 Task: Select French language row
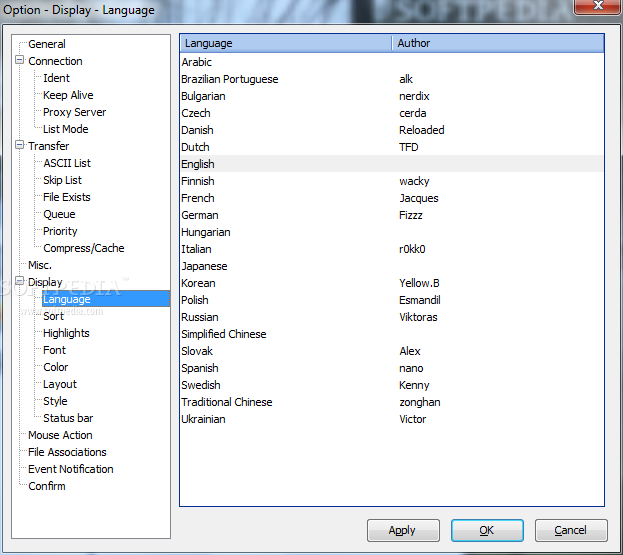click(x=391, y=198)
